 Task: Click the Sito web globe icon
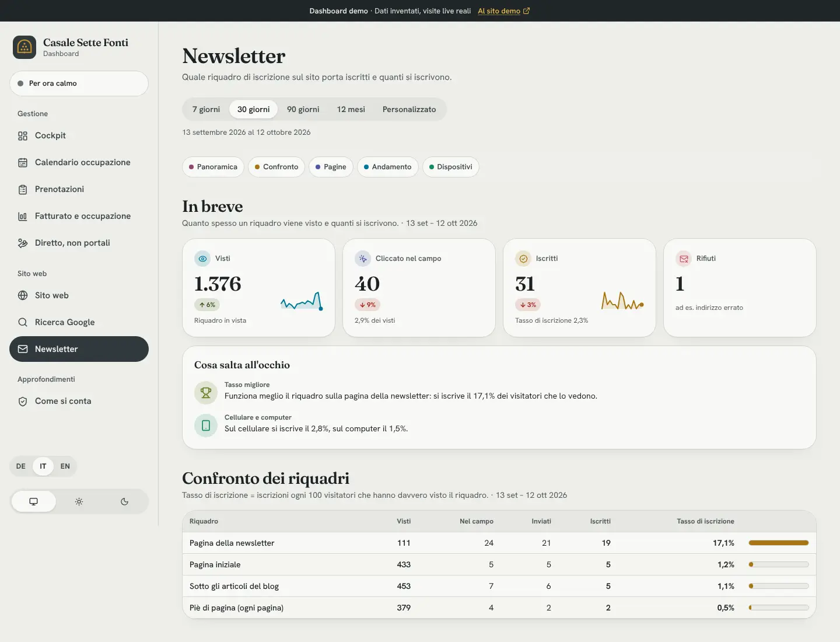tap(23, 295)
